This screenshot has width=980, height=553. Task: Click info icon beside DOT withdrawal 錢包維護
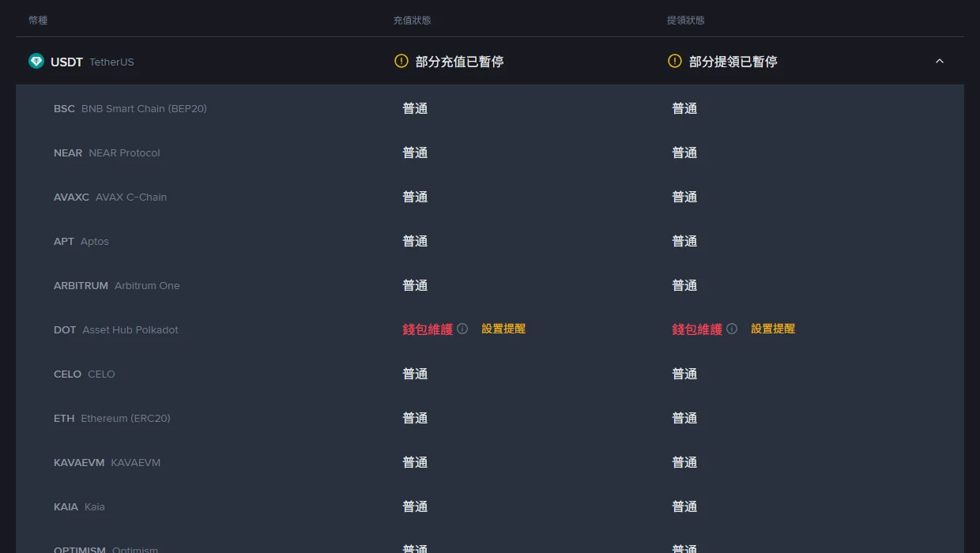pos(732,329)
